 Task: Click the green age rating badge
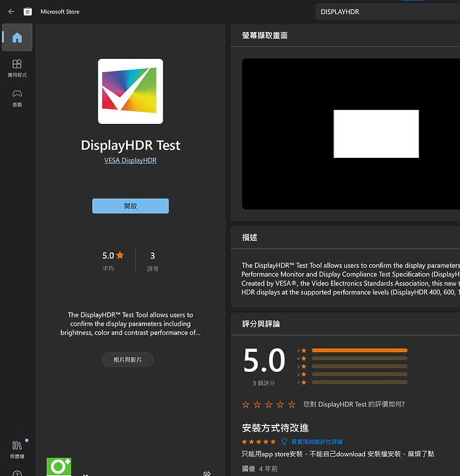59,466
